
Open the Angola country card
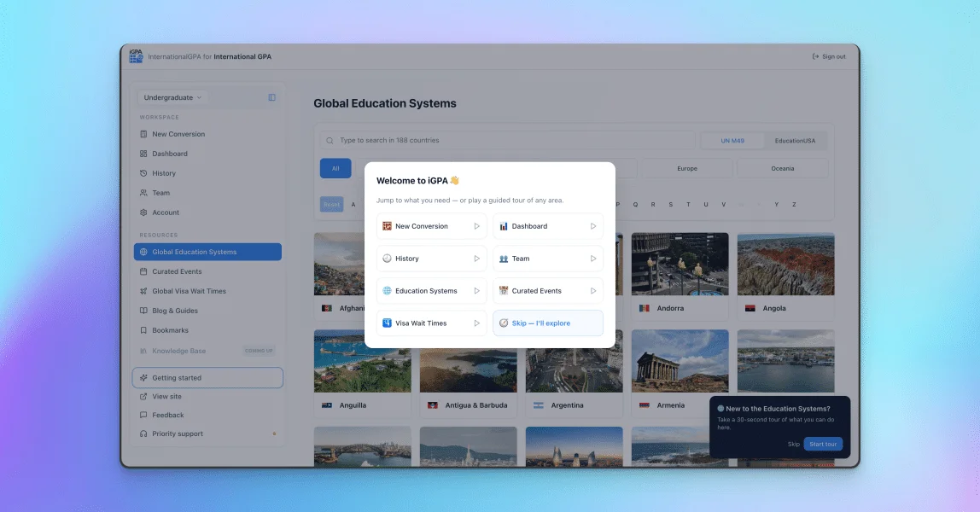click(x=785, y=276)
